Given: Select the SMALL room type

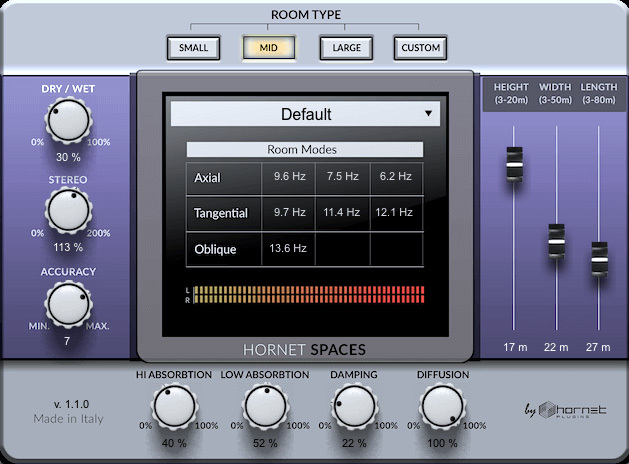Looking at the screenshot, I should (193, 48).
